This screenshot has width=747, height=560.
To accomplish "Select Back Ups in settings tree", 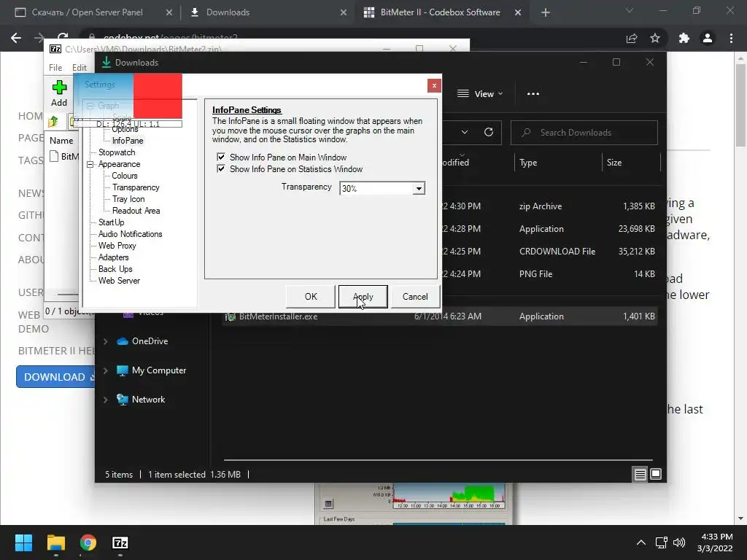I will pyautogui.click(x=115, y=269).
